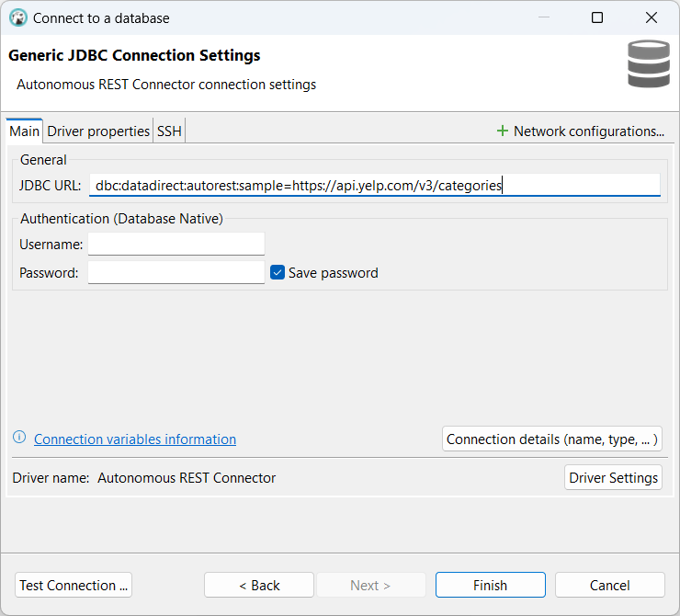Click Finish to create the connection

(x=490, y=586)
